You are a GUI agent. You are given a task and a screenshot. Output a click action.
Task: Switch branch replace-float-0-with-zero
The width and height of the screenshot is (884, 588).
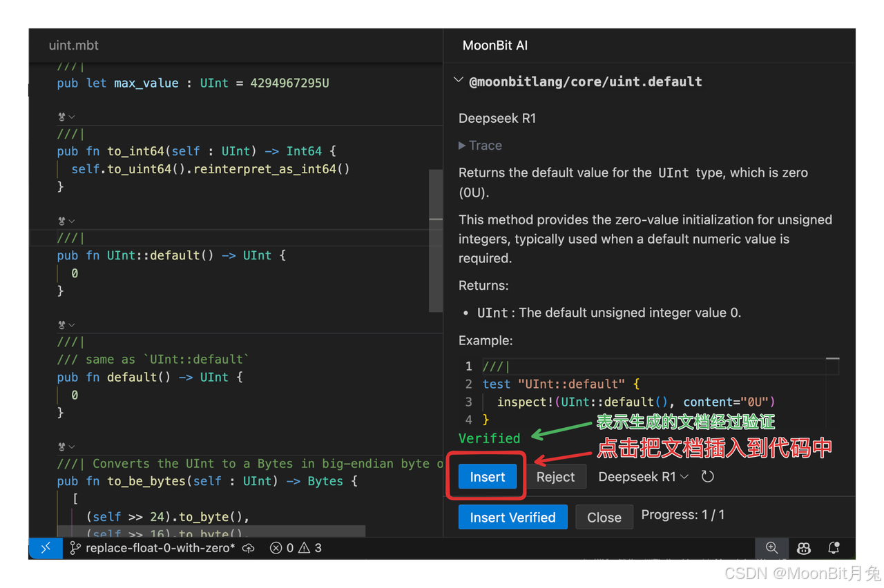152,548
